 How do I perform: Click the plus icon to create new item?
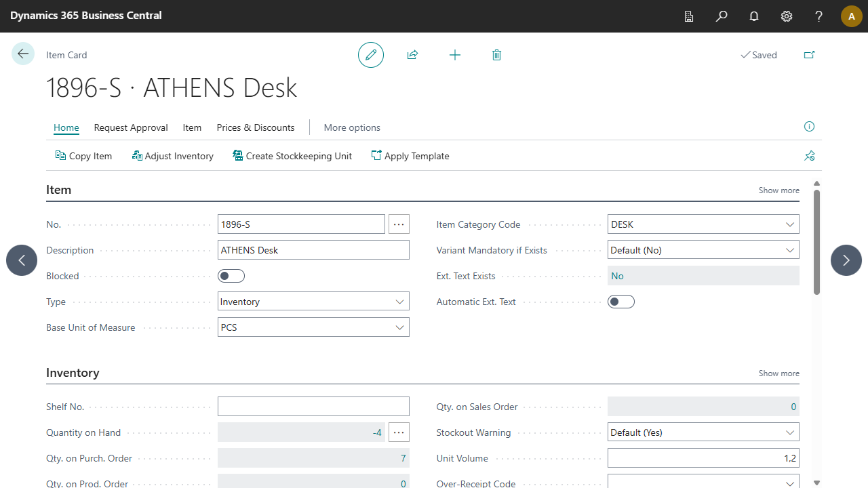point(455,55)
